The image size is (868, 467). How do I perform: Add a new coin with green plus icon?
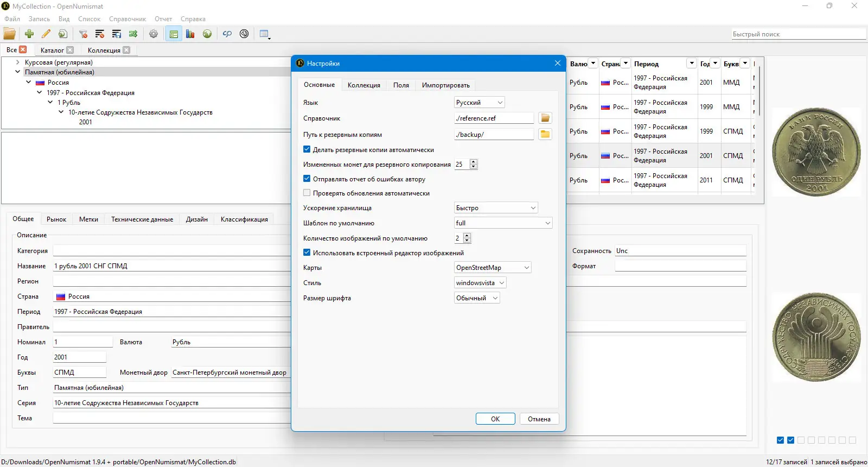(x=29, y=34)
